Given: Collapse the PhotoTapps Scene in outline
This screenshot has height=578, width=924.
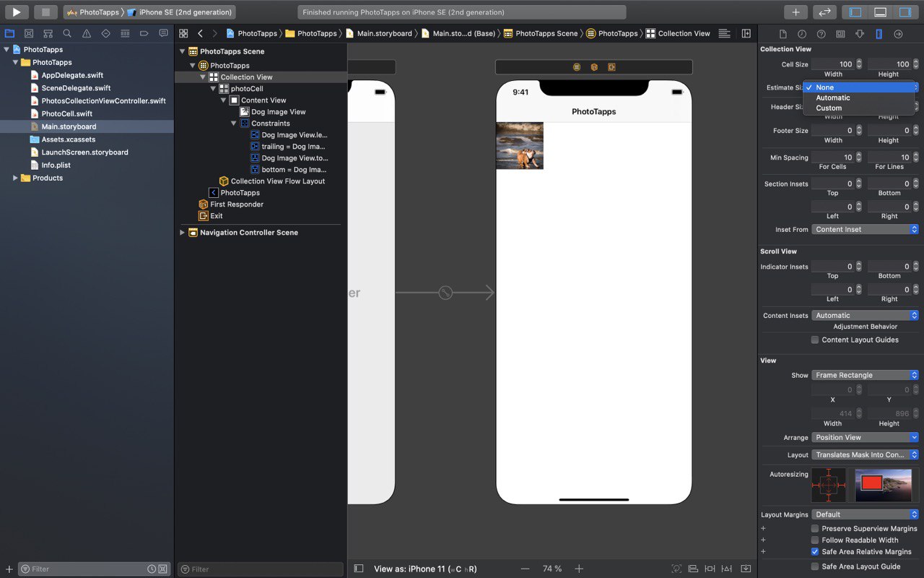Looking at the screenshot, I should pos(183,51).
